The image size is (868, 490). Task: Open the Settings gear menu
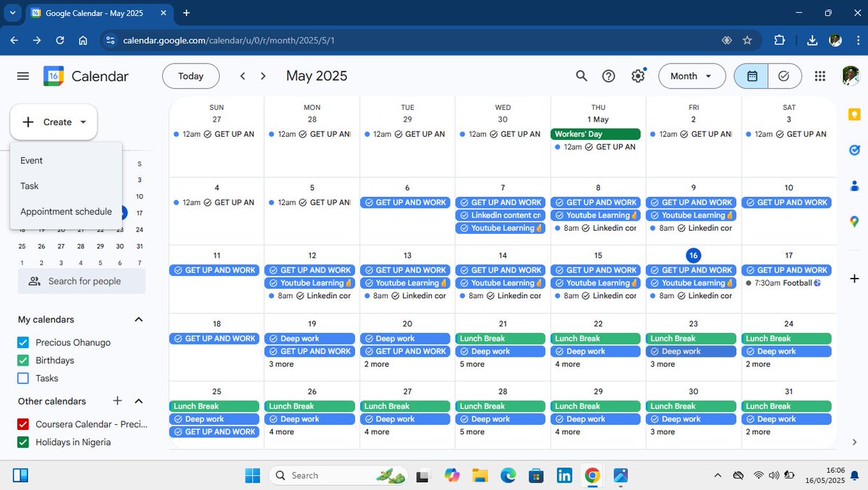pos(637,76)
